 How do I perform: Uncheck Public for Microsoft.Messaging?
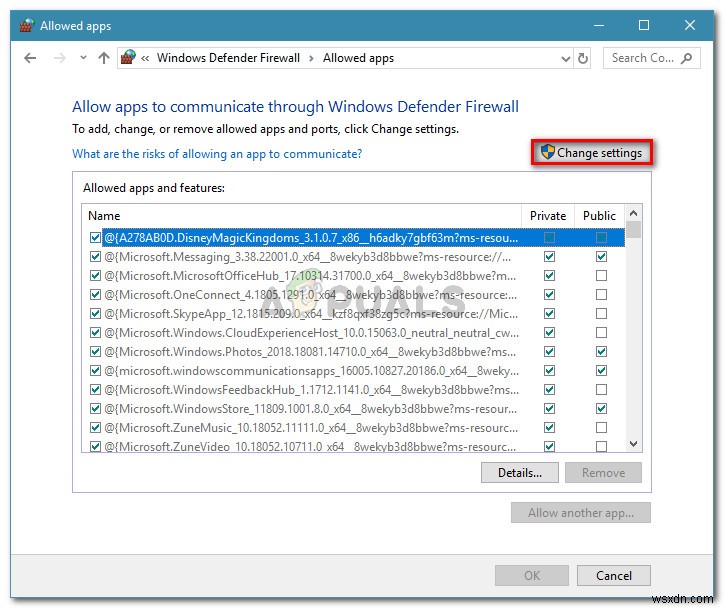click(x=601, y=257)
